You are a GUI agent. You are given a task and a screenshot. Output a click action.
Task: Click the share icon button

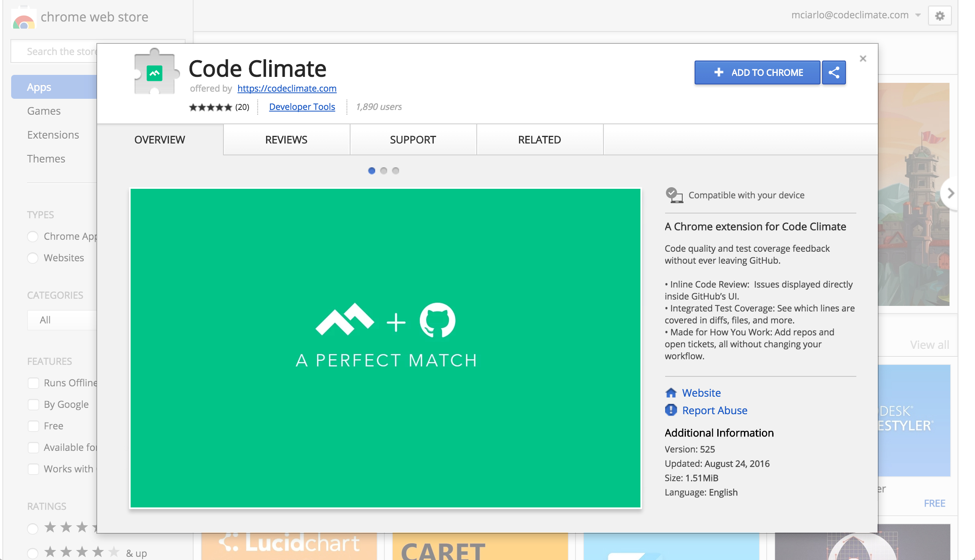click(x=834, y=72)
